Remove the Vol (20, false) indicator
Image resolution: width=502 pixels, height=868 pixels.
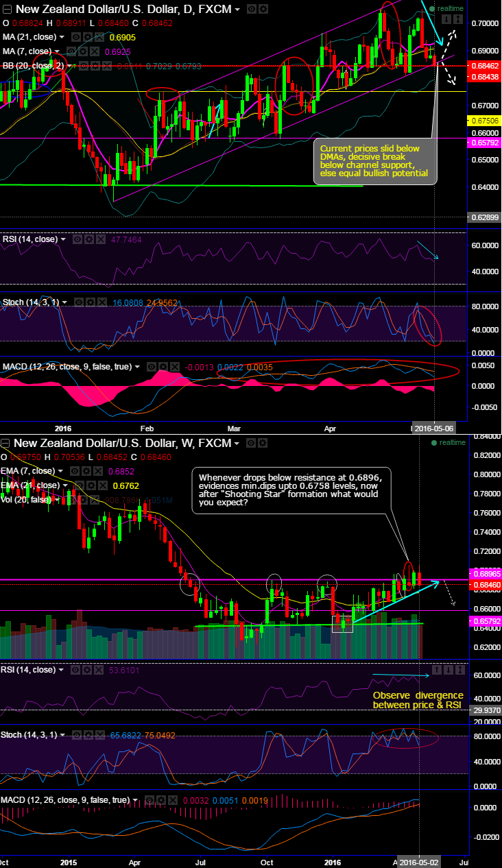click(95, 500)
